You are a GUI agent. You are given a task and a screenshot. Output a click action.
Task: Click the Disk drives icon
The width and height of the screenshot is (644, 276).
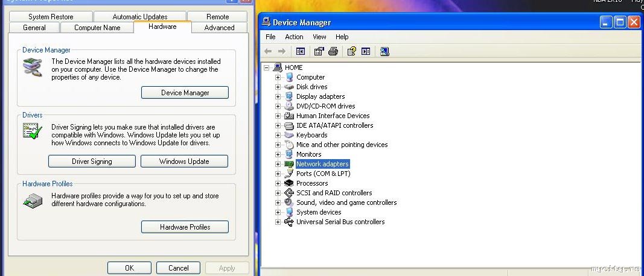(289, 87)
